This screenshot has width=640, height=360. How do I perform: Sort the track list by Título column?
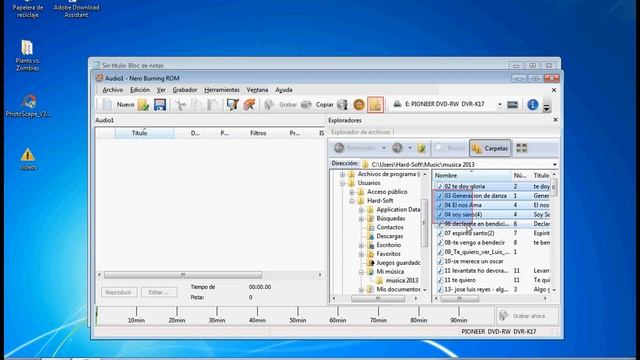point(144,133)
